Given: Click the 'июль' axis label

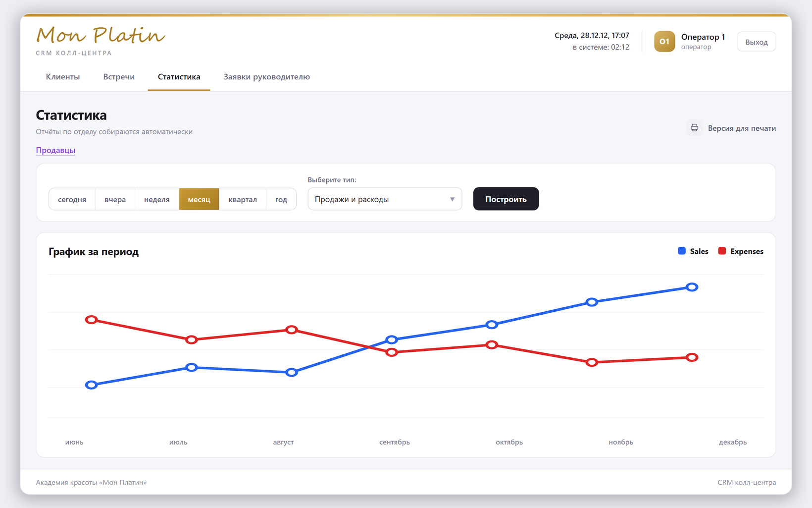Looking at the screenshot, I should click(x=178, y=442).
